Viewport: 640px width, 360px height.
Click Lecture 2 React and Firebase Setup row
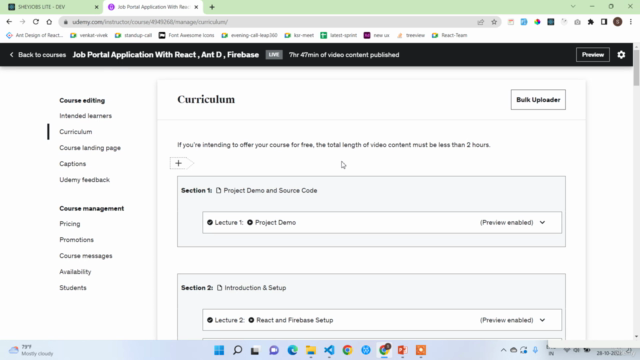click(x=382, y=320)
